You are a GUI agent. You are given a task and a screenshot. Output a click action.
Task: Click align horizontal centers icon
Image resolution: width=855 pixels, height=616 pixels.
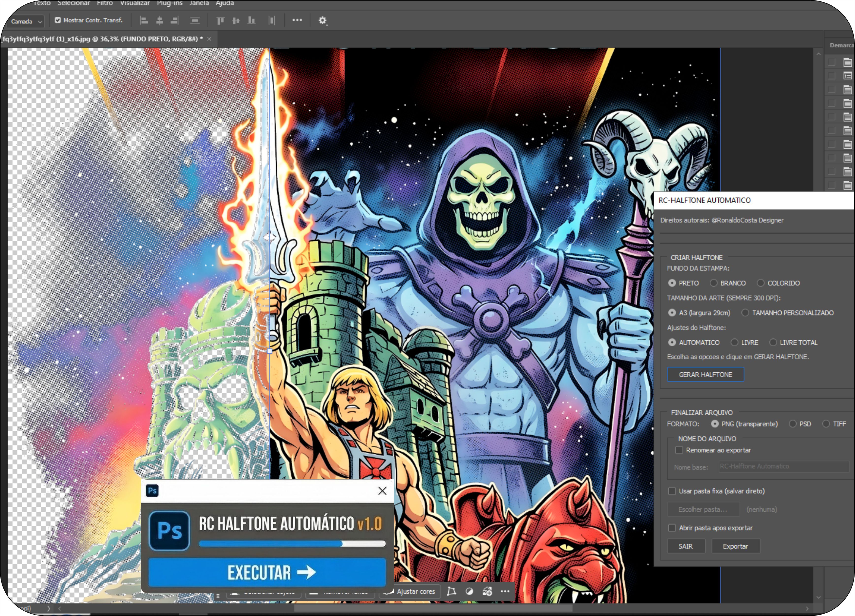[160, 20]
